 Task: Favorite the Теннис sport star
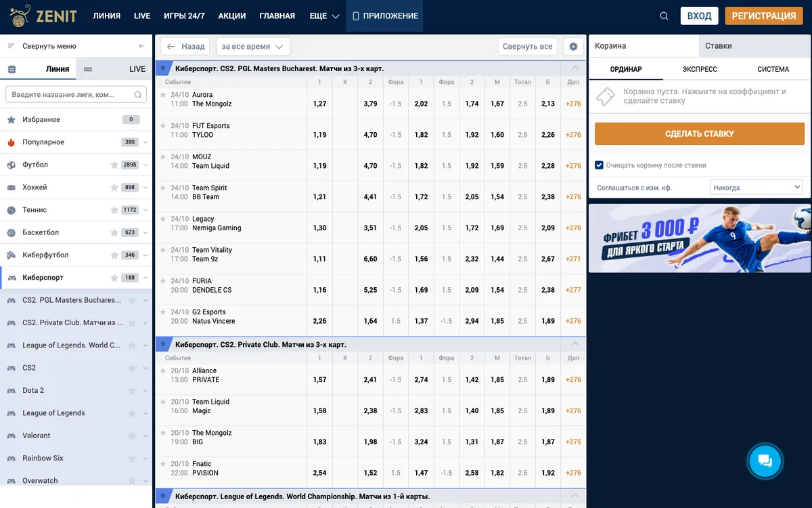pyautogui.click(x=114, y=210)
